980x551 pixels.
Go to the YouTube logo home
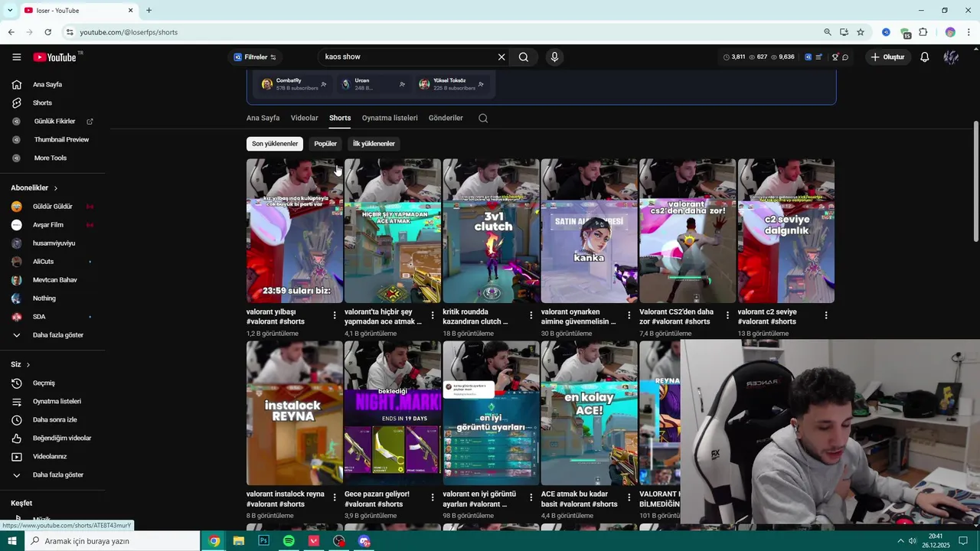(54, 57)
